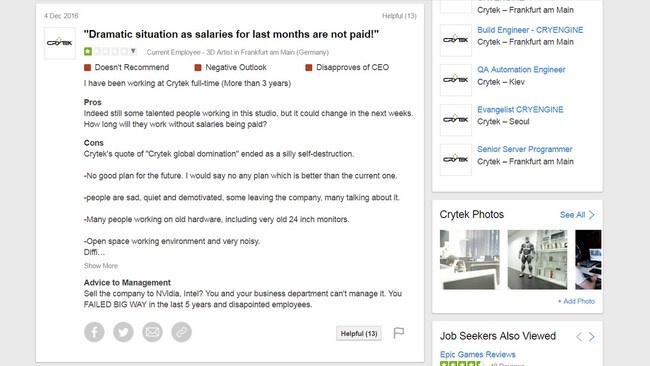This screenshot has width=650, height=366.
Task: Open Epic Games Reviews link
Action: pyautogui.click(x=478, y=354)
